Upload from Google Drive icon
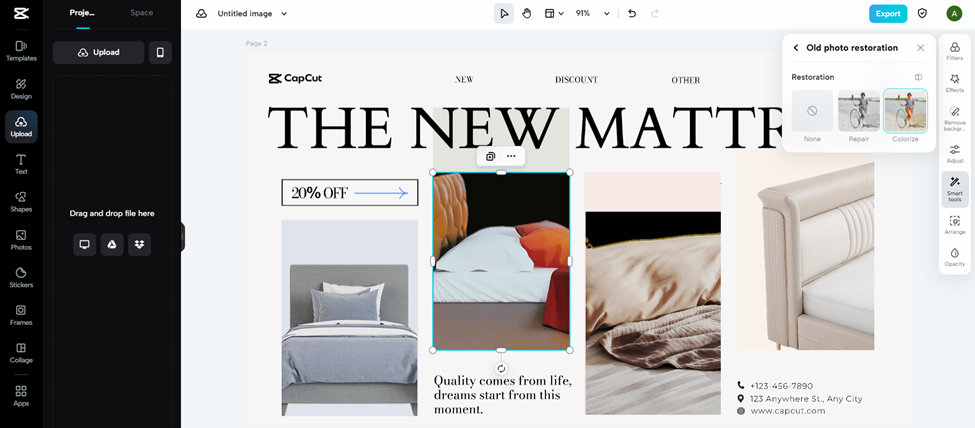The image size is (975, 428). point(112,244)
